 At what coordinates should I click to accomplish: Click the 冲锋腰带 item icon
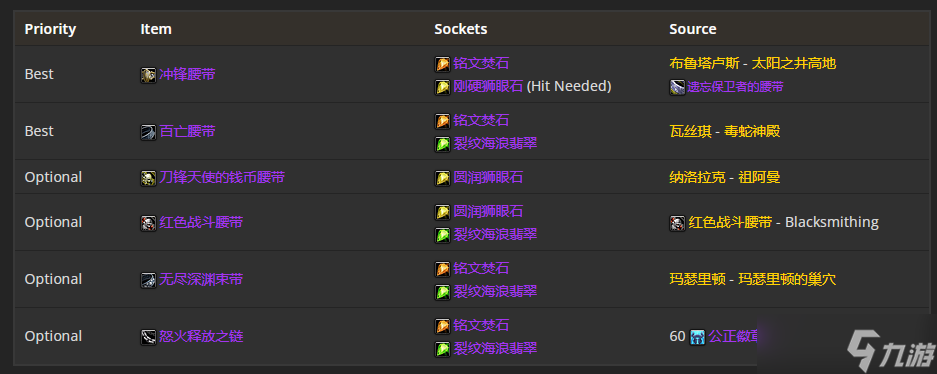point(148,75)
